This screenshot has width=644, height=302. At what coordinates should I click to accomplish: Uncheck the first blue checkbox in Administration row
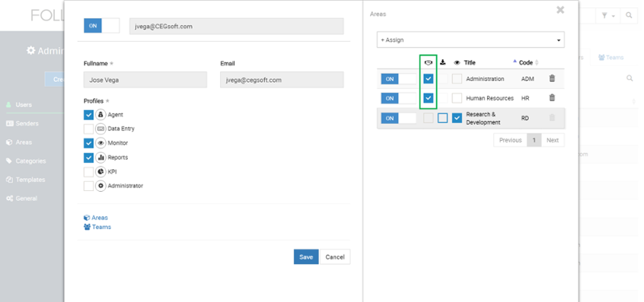pos(429,79)
